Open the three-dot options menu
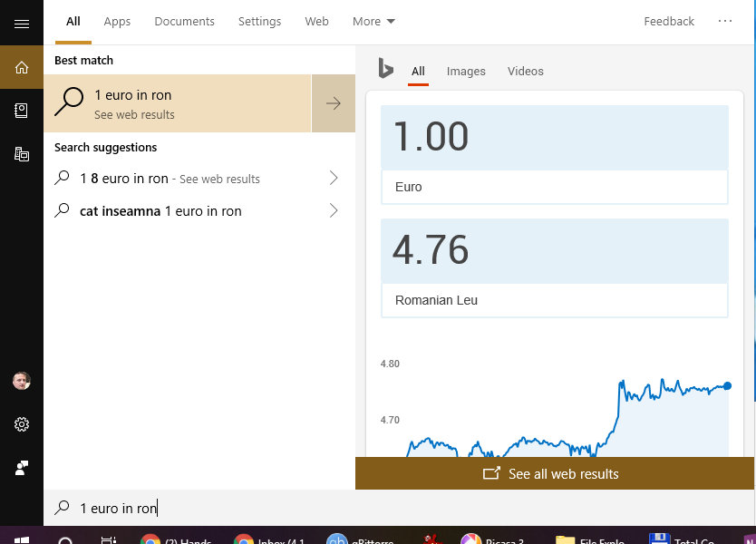Viewport: 756px width, 544px height. click(724, 21)
